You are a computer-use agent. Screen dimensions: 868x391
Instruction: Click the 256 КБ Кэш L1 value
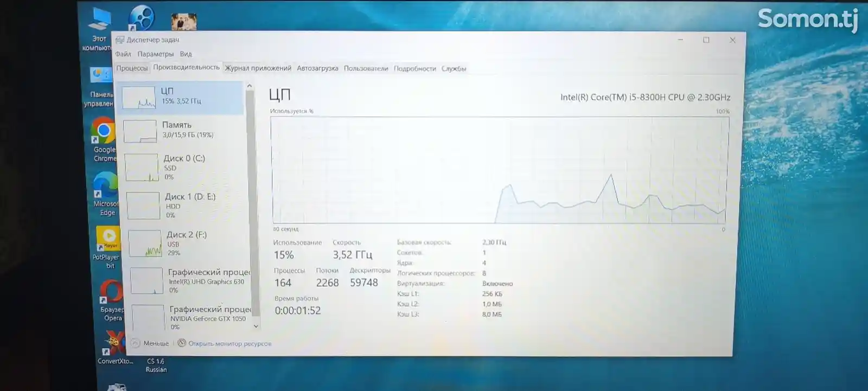(x=492, y=294)
